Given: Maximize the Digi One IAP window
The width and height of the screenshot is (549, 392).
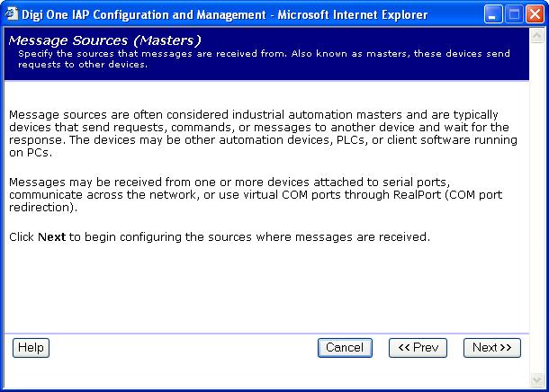Looking at the screenshot, I should [514, 13].
